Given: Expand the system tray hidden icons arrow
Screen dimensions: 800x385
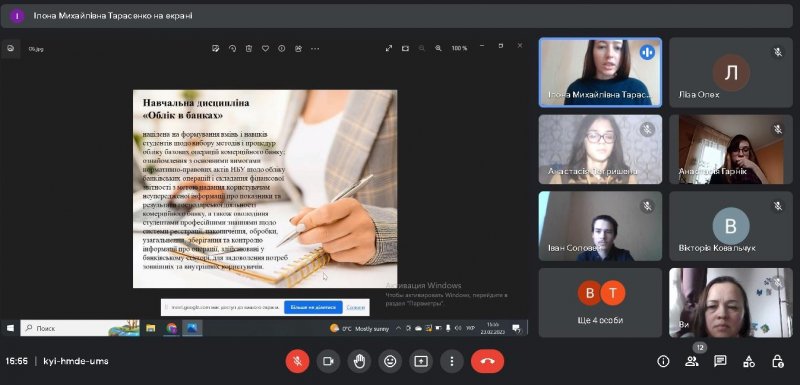Looking at the screenshot, I should [x=398, y=328].
